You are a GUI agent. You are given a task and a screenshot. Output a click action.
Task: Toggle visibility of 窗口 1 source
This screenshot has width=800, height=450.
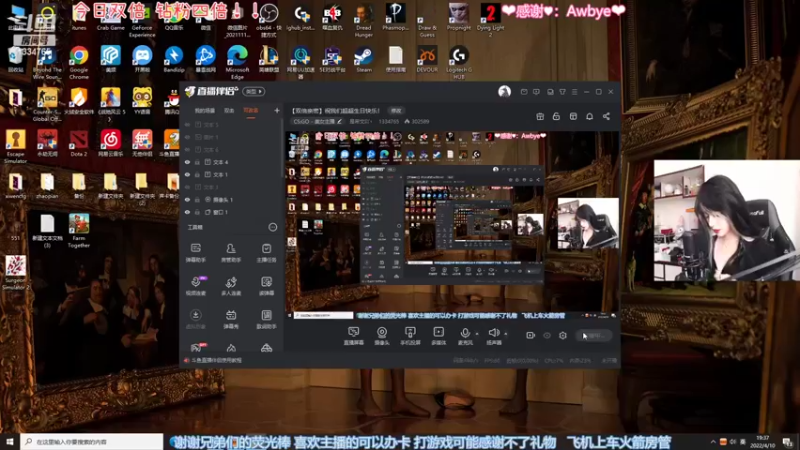[187, 212]
